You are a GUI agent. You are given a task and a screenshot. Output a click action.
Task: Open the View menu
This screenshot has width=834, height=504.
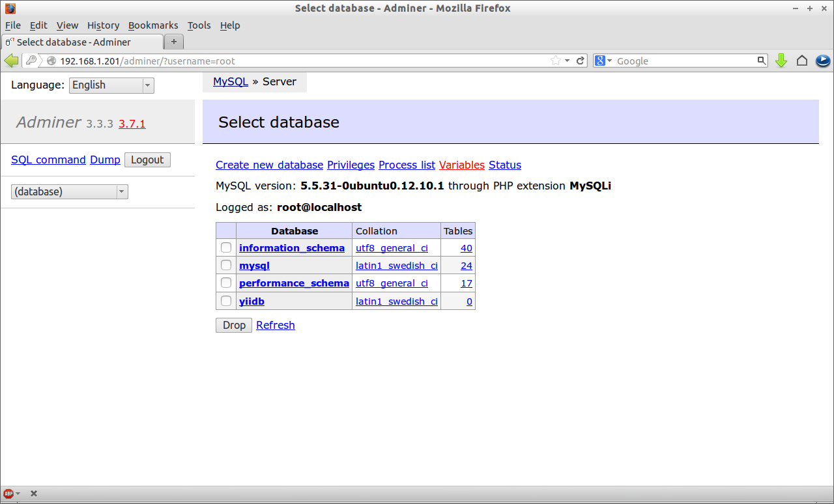coord(67,25)
